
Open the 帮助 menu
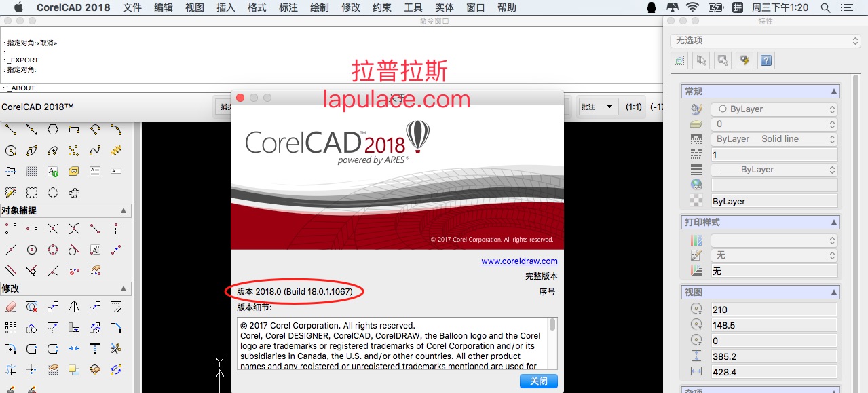pos(507,7)
